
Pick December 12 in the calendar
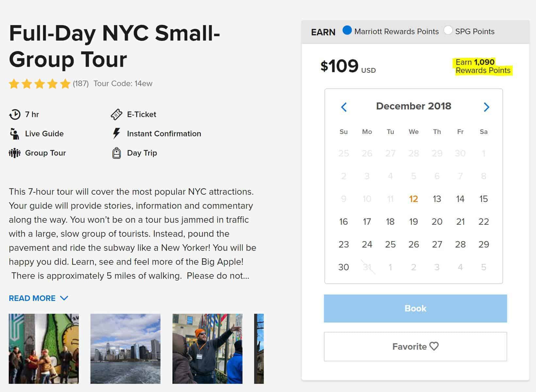click(x=414, y=199)
